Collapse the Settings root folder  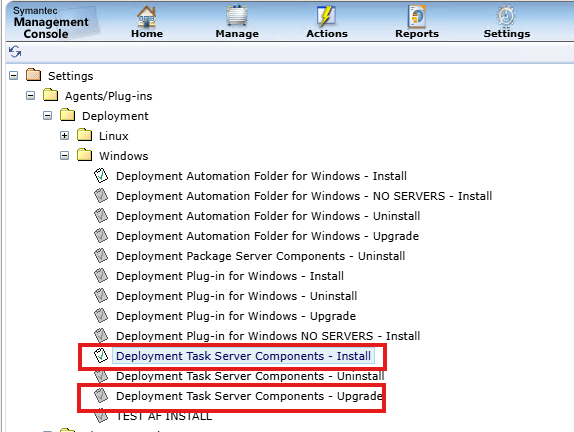tap(14, 76)
